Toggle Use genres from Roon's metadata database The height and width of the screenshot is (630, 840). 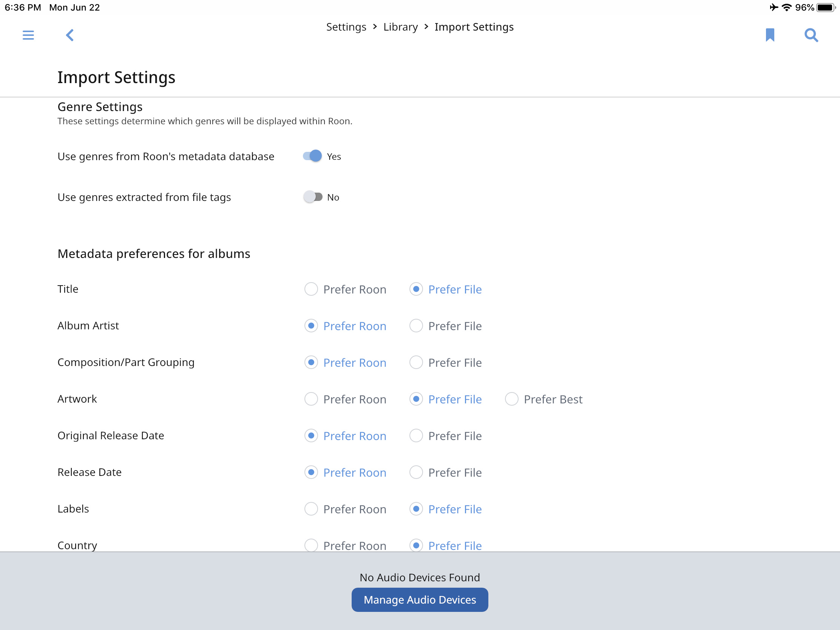312,156
